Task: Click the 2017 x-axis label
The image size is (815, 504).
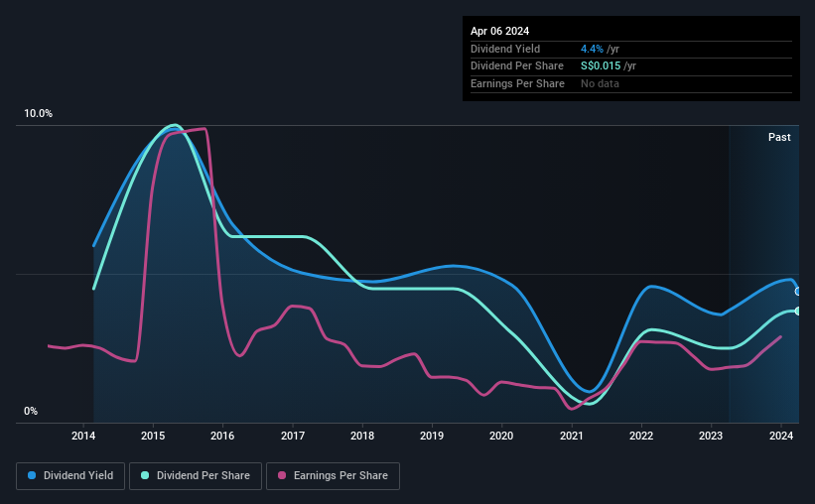Action: [x=293, y=436]
